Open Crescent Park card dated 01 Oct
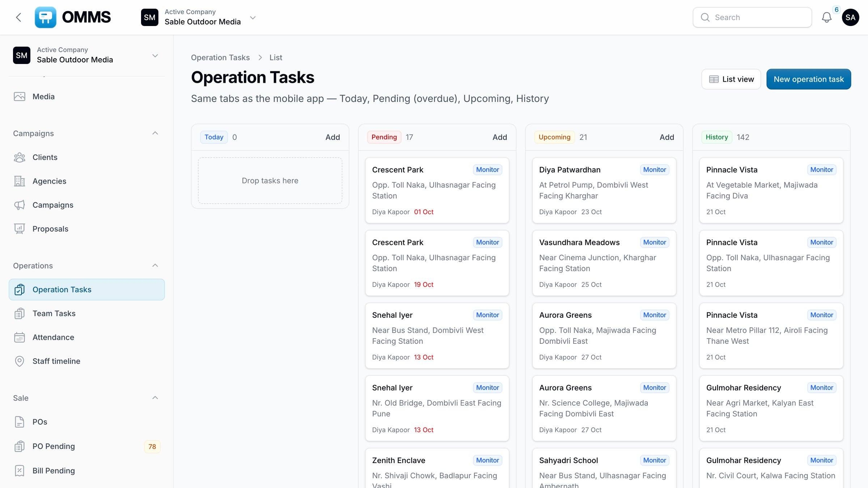This screenshot has height=488, width=868. coord(437,191)
